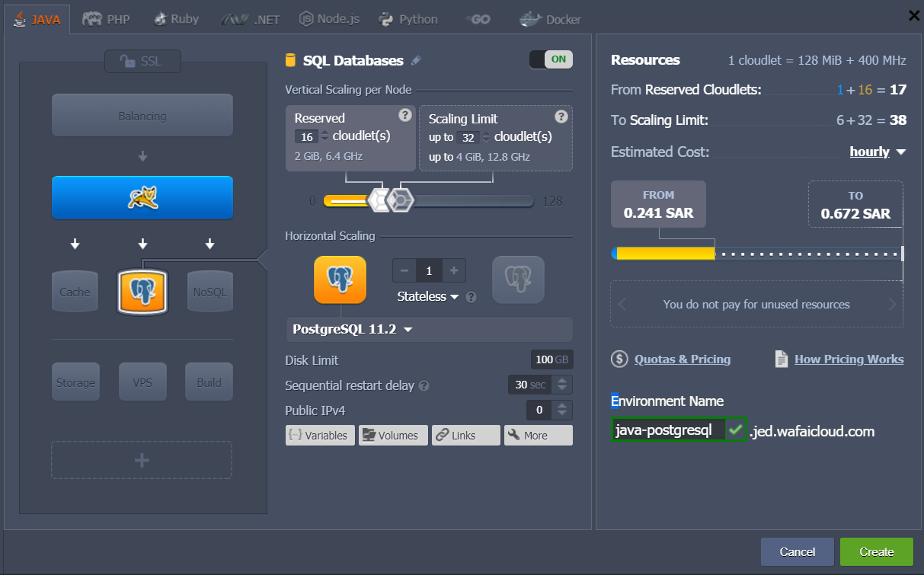Adjust Sequential restart delay stepper
This screenshot has height=575, width=924.
click(563, 385)
